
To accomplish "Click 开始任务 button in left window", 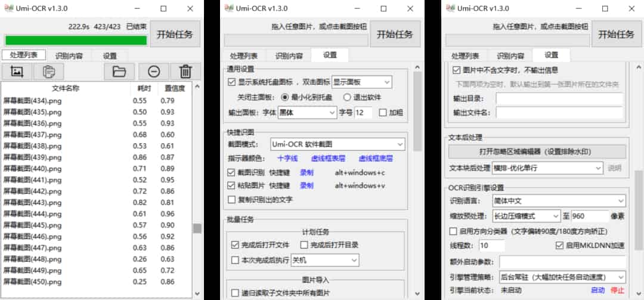I will pyautogui.click(x=175, y=34).
